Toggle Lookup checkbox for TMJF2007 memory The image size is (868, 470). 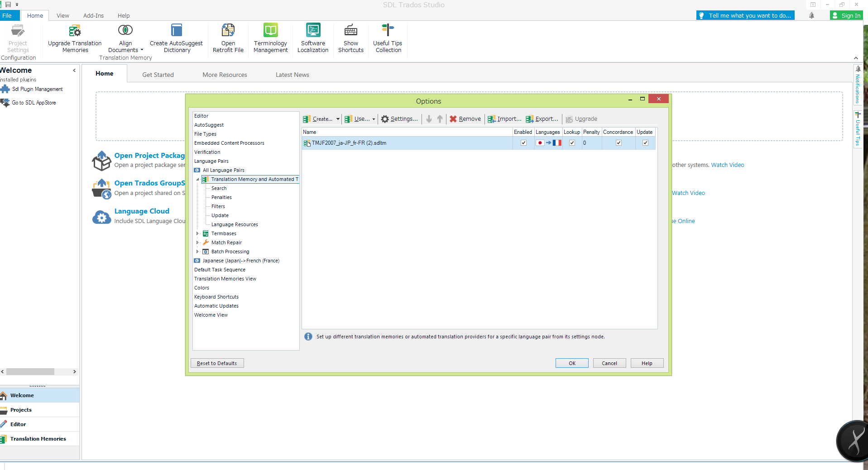click(572, 143)
